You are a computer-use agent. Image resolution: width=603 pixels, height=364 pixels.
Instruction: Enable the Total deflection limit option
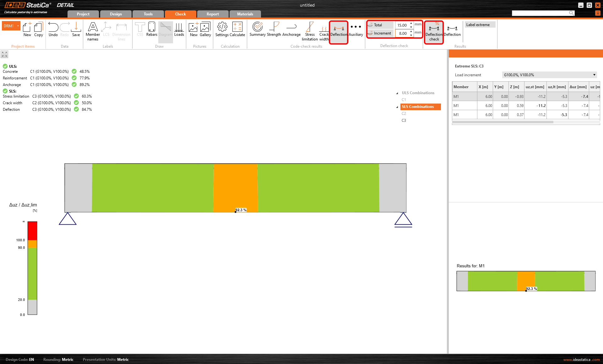pos(380,25)
